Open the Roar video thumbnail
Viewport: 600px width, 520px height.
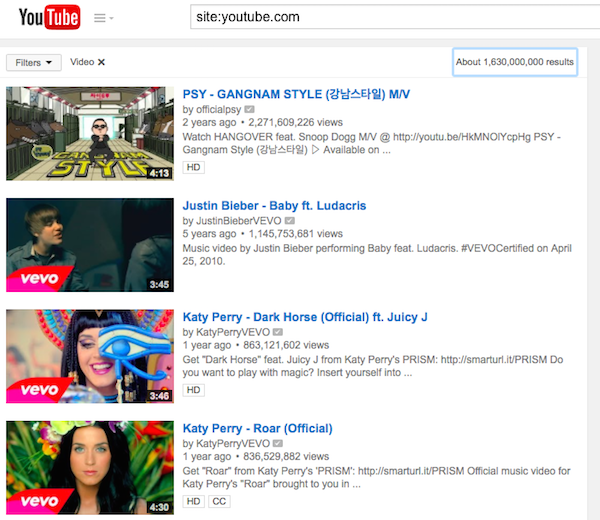[90, 468]
